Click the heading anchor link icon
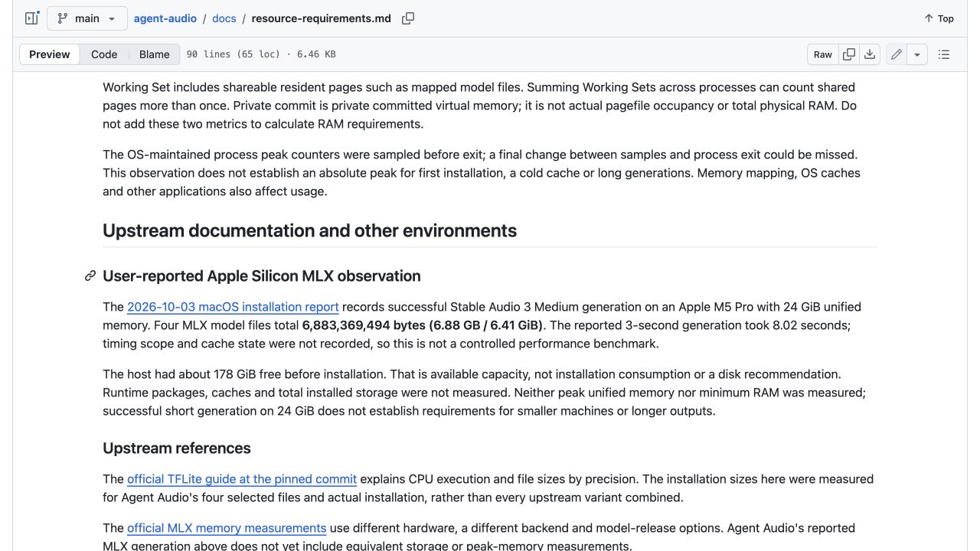The height and width of the screenshot is (551, 980). click(90, 276)
